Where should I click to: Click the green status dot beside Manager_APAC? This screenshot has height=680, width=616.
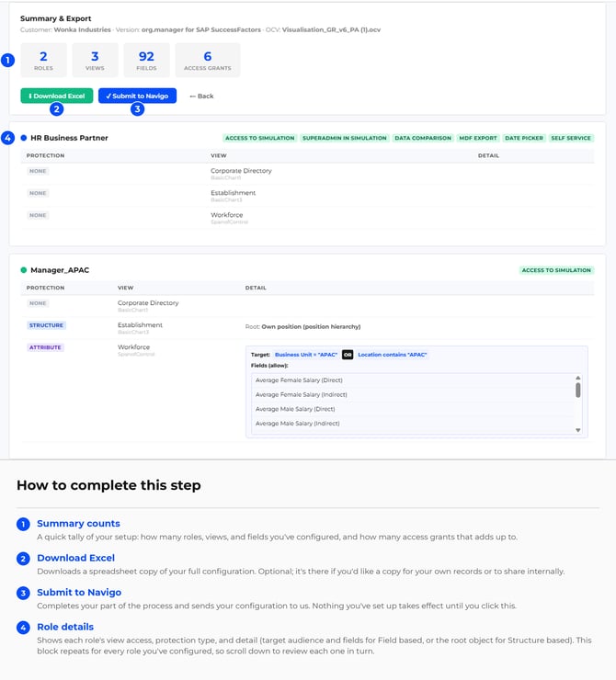[23, 270]
